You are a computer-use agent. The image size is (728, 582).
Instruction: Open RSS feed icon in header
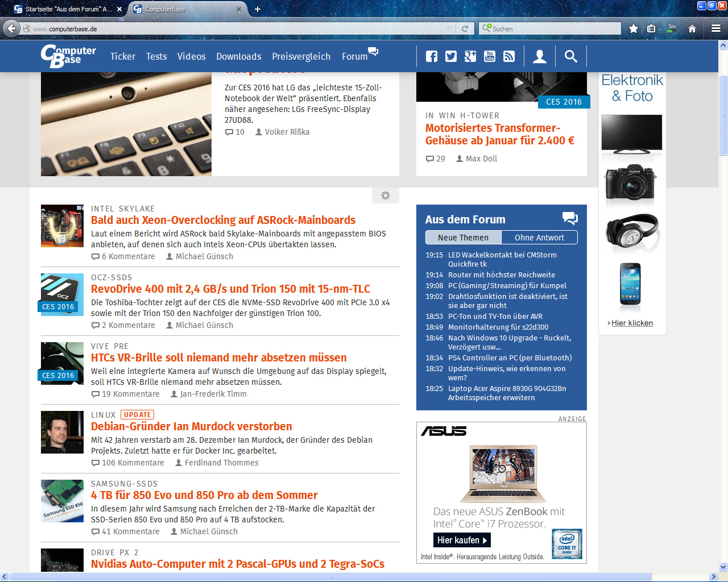[x=509, y=56]
